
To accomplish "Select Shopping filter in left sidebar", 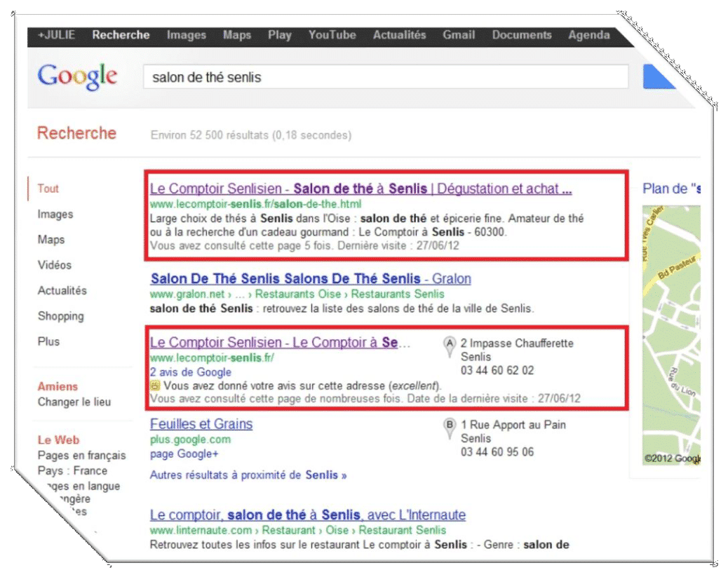I will [x=61, y=316].
